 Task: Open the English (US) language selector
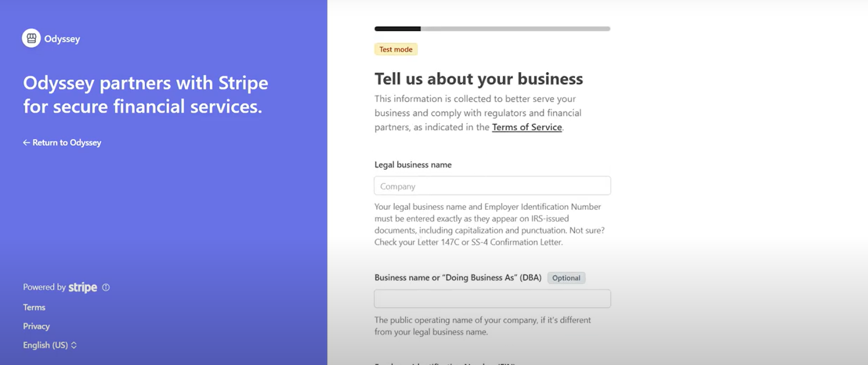tap(50, 345)
